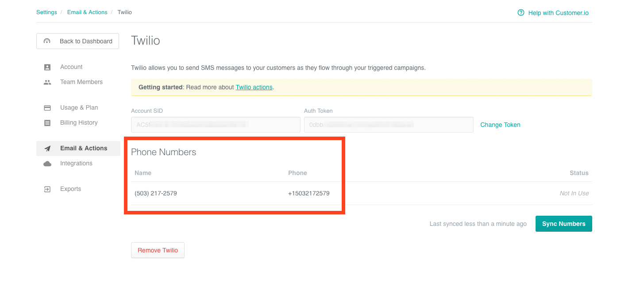Highlight the Email & Actions sidebar entry
Screen dimensions: 644x286
[84, 148]
